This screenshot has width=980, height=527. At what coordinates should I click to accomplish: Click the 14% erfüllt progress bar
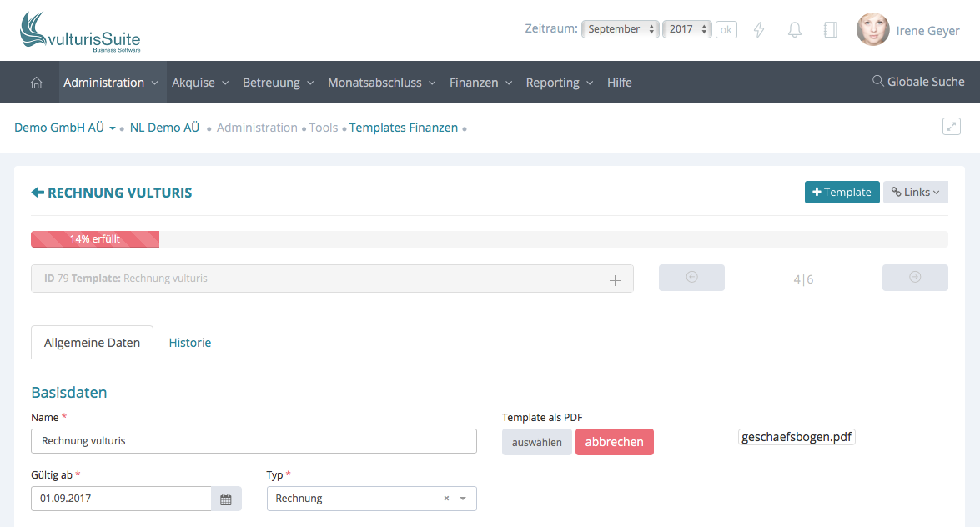tap(95, 239)
